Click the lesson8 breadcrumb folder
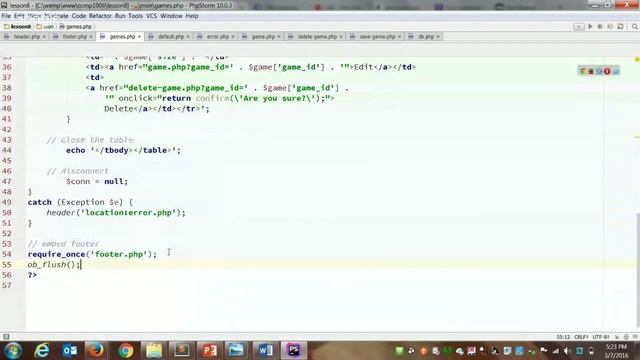Image resolution: width=640 pixels, height=360 pixels. click(18, 27)
